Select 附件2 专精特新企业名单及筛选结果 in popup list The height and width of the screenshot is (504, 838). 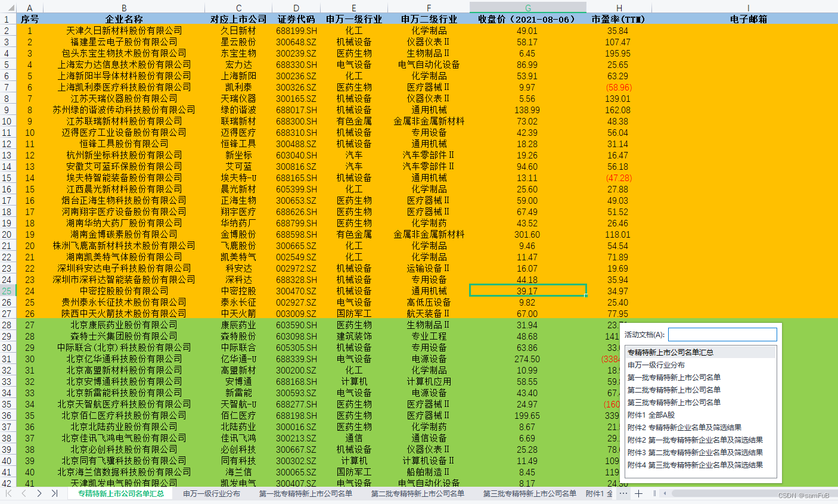[x=700, y=427]
